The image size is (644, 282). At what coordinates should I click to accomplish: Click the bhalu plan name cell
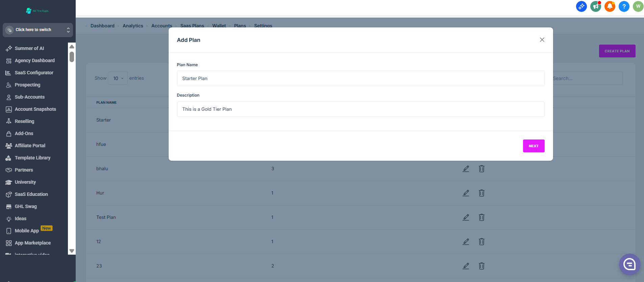pyautogui.click(x=102, y=169)
